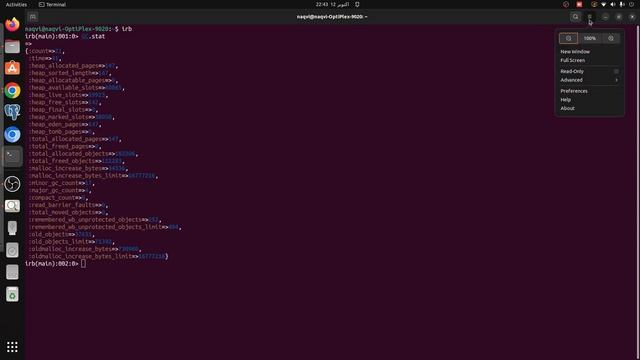Click the irb(main):001:0> GC.stat line

[65, 36]
